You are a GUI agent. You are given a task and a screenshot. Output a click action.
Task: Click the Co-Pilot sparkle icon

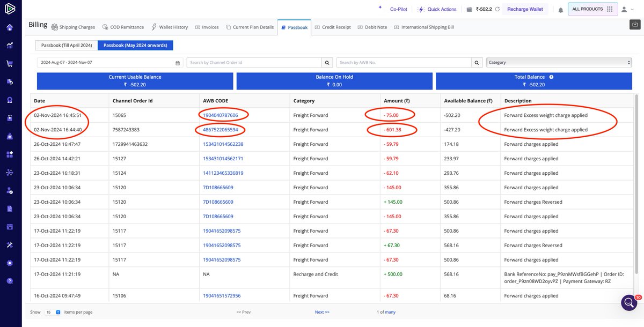(380, 8)
